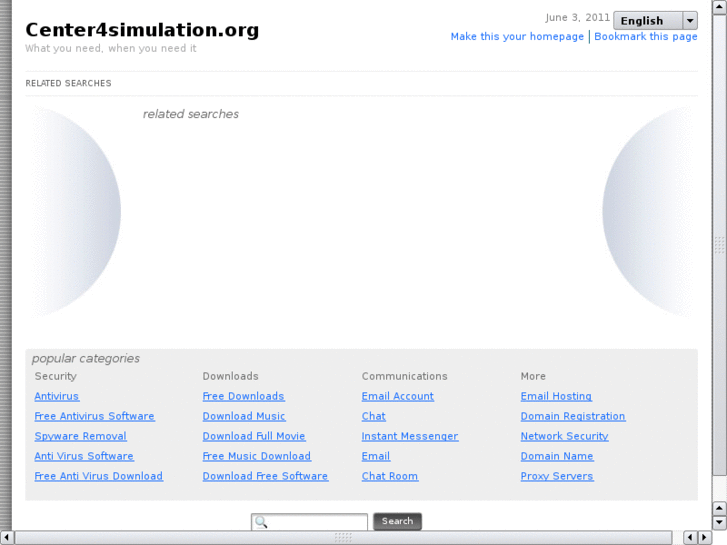Click the Security category heading
727x545 pixels.
(56, 376)
